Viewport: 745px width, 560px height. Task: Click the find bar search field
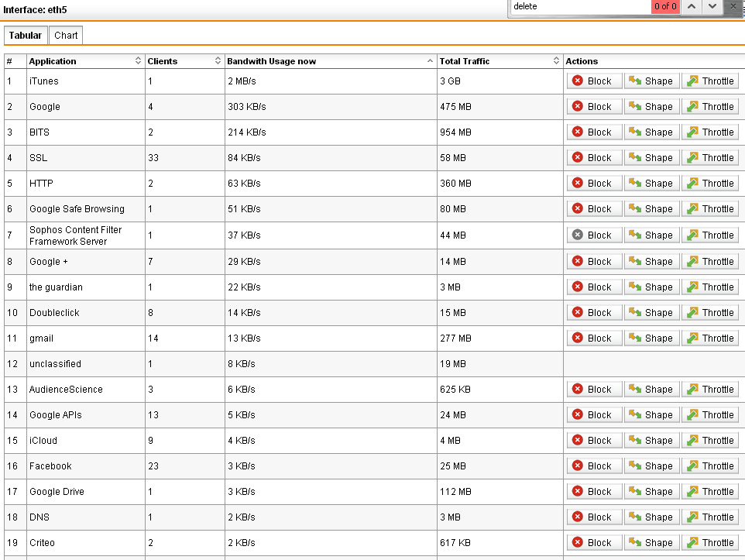point(579,6)
